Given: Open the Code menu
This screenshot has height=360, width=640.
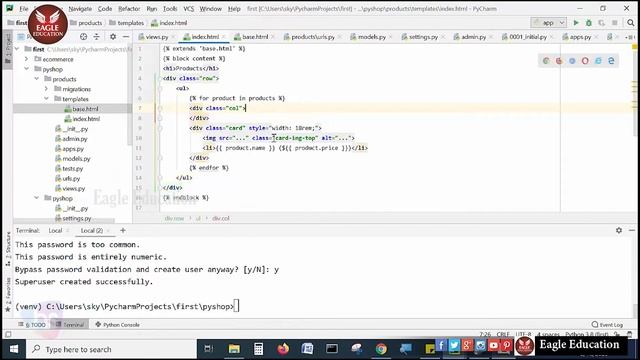Looking at the screenshot, I should click(x=105, y=9).
